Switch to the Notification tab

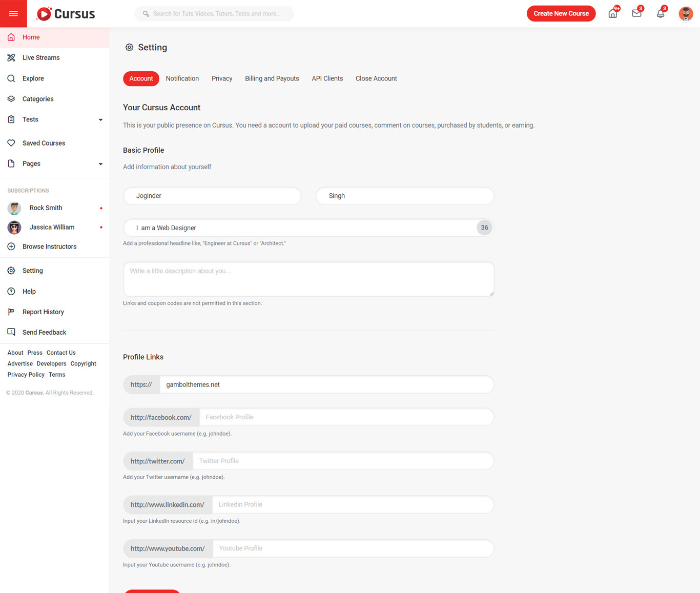pos(182,78)
